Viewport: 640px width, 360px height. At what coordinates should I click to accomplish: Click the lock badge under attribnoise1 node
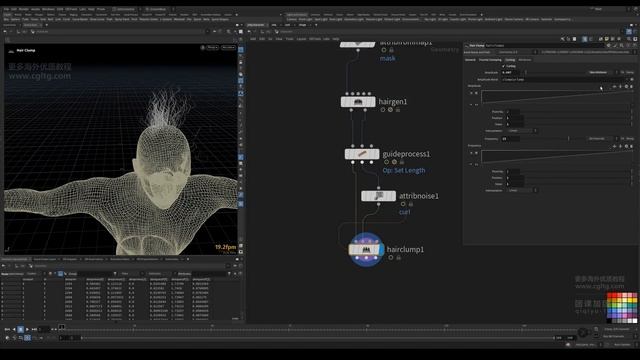point(411,204)
